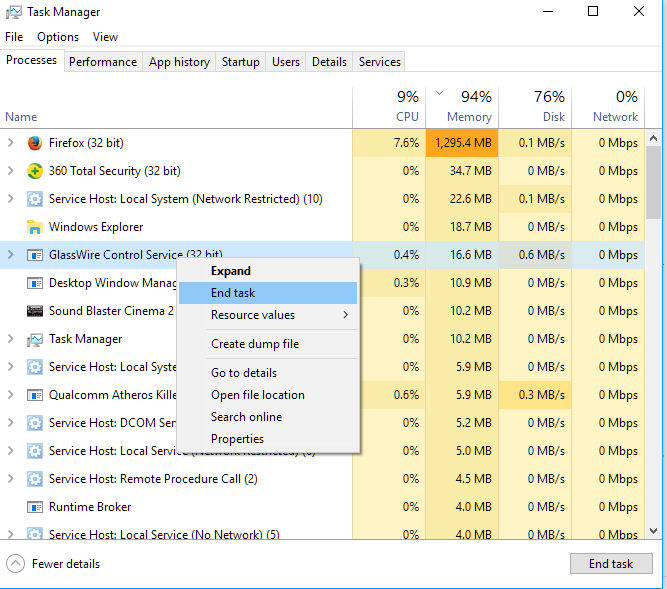The height and width of the screenshot is (589, 667).
Task: Expand Service Host: DCOM row
Action: 11,423
